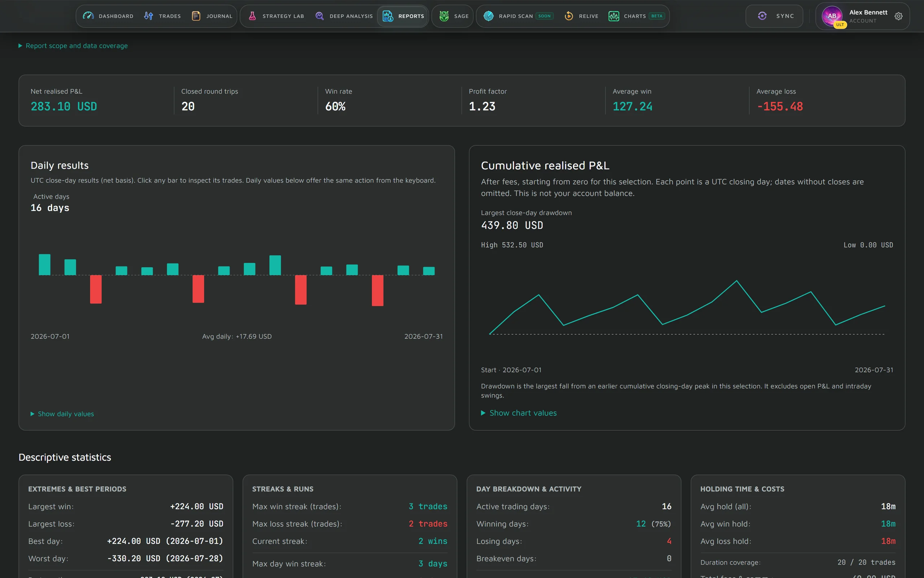Viewport: 924px width, 578px height.
Task: Switch to the Trades tab label
Action: [170, 16]
